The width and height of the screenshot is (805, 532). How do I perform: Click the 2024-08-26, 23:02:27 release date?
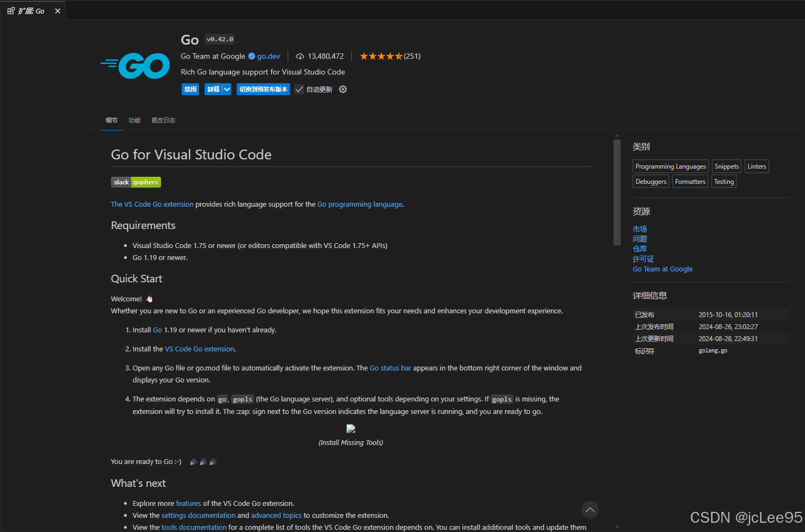[x=728, y=327]
